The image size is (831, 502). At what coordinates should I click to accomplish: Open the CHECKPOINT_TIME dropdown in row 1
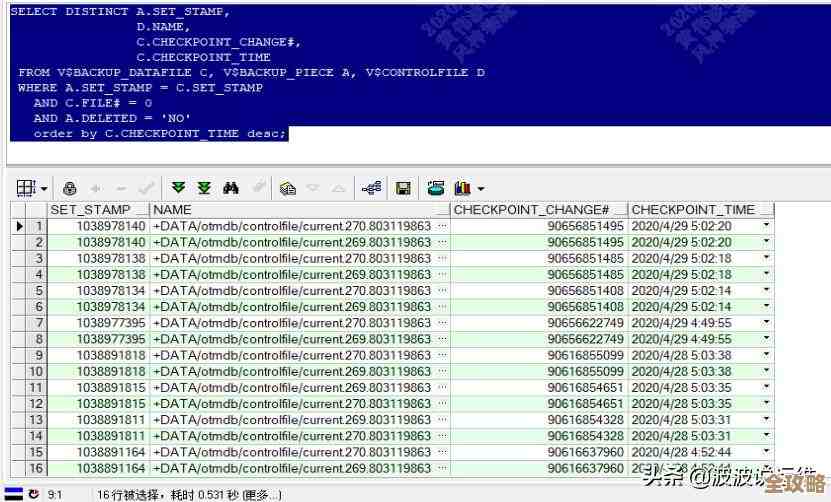[x=766, y=226]
